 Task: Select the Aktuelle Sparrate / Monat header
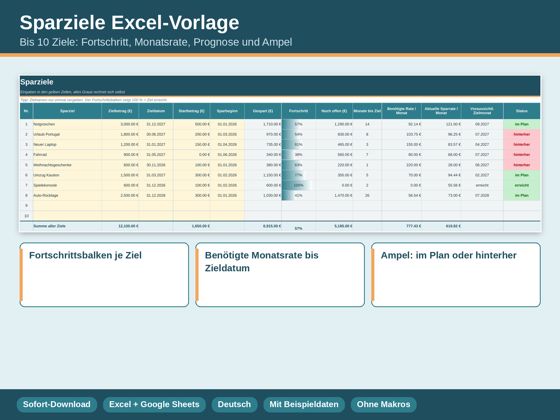click(x=441, y=111)
